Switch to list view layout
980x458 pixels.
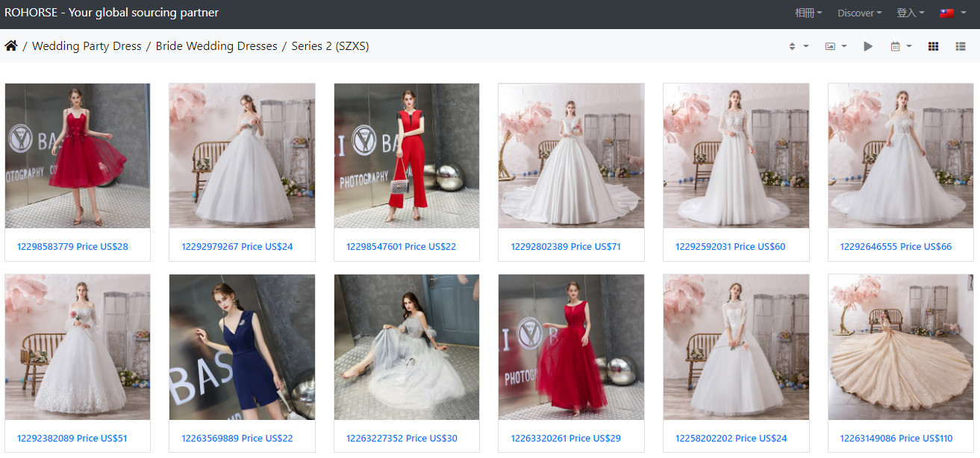pyautogui.click(x=961, y=46)
